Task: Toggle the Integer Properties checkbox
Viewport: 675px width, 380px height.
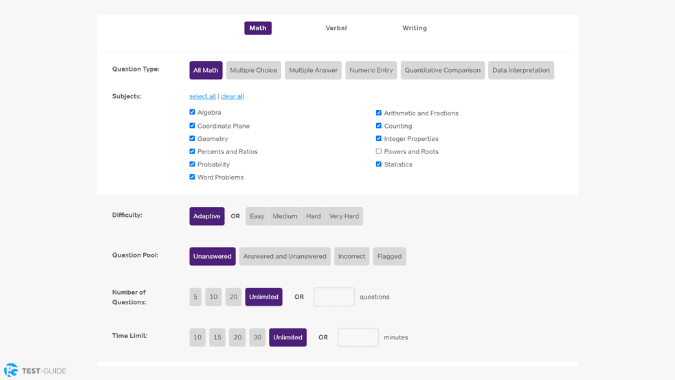Action: pyautogui.click(x=378, y=139)
